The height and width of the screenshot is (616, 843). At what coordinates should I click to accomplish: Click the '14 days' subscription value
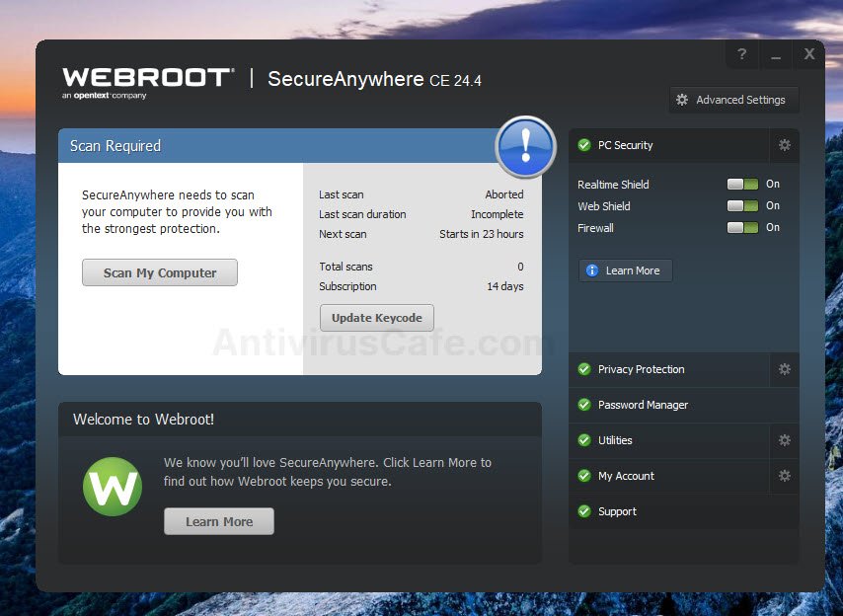(x=505, y=286)
